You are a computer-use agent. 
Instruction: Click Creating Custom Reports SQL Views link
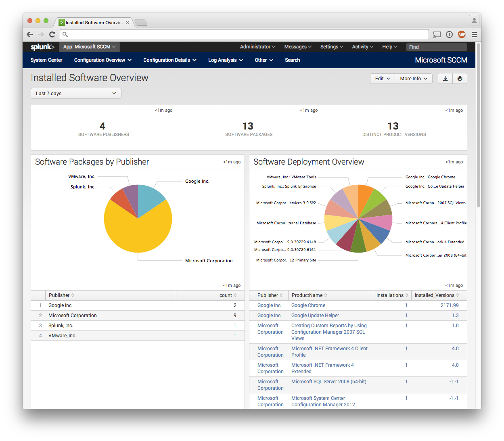tap(329, 332)
